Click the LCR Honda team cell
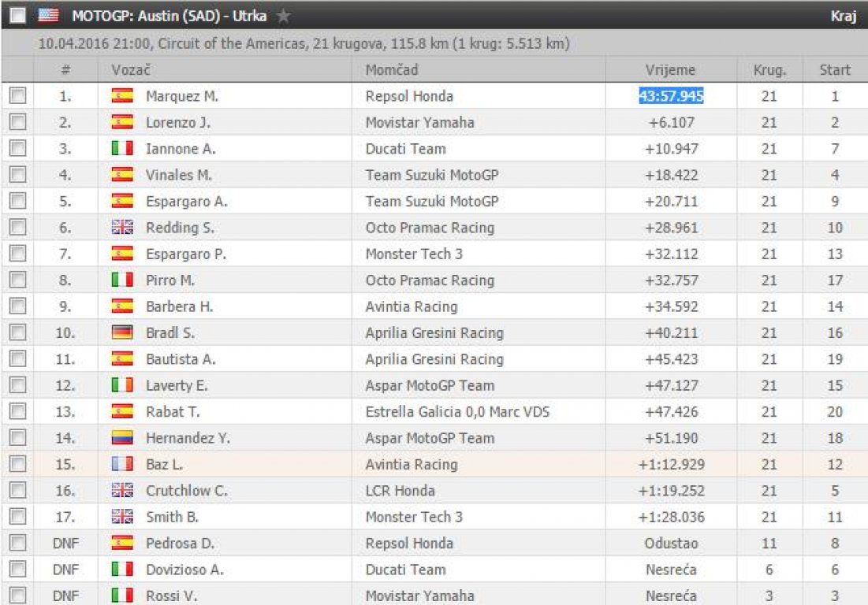 [x=400, y=491]
